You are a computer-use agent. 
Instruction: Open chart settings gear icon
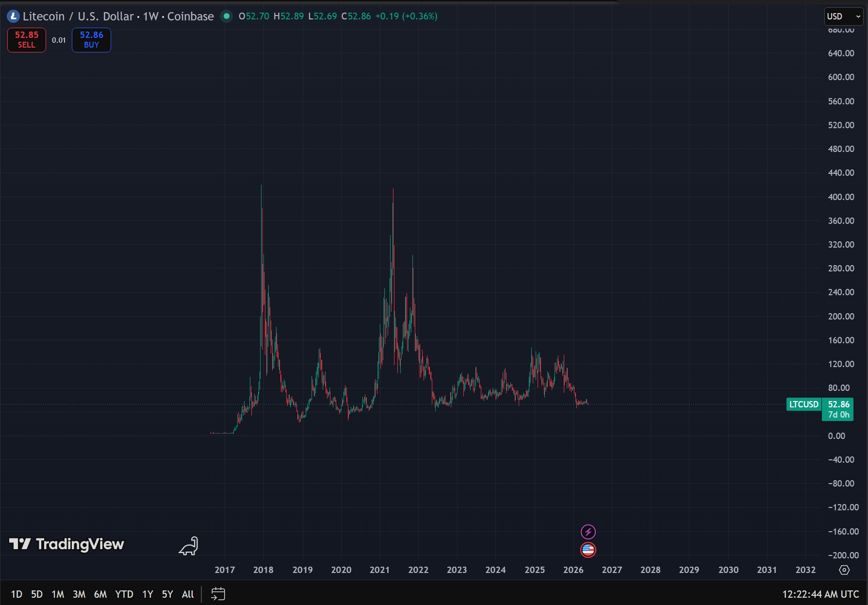click(x=844, y=570)
